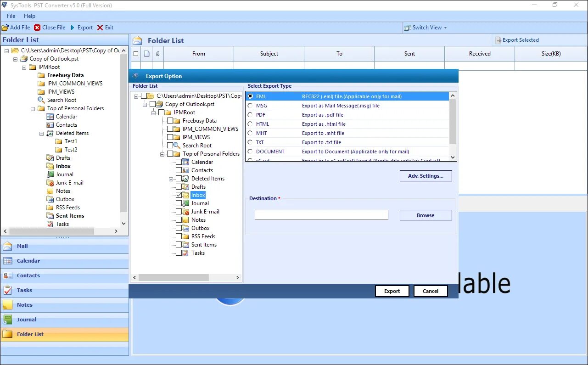
Task: Click Calendar icon in navigation pane
Action: (x=7, y=261)
